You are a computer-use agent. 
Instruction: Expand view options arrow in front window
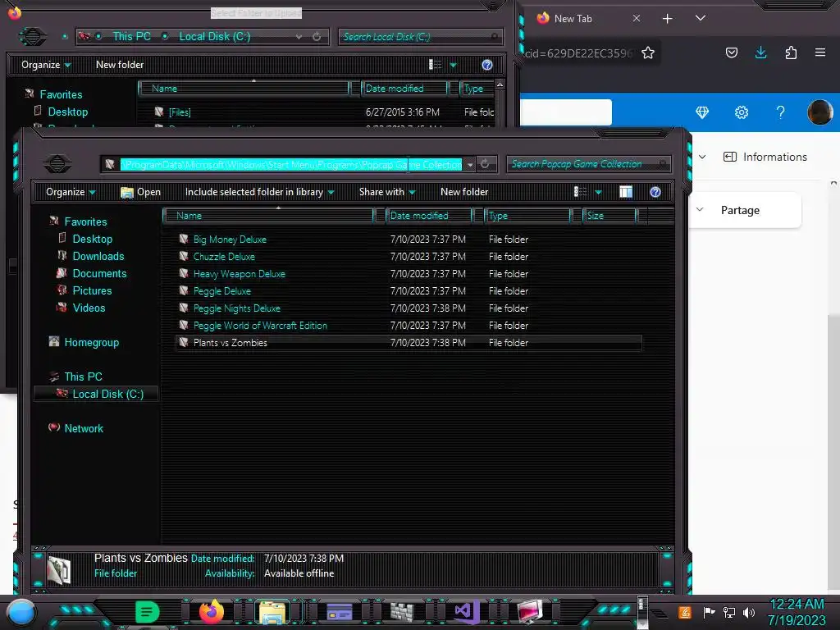tap(598, 192)
